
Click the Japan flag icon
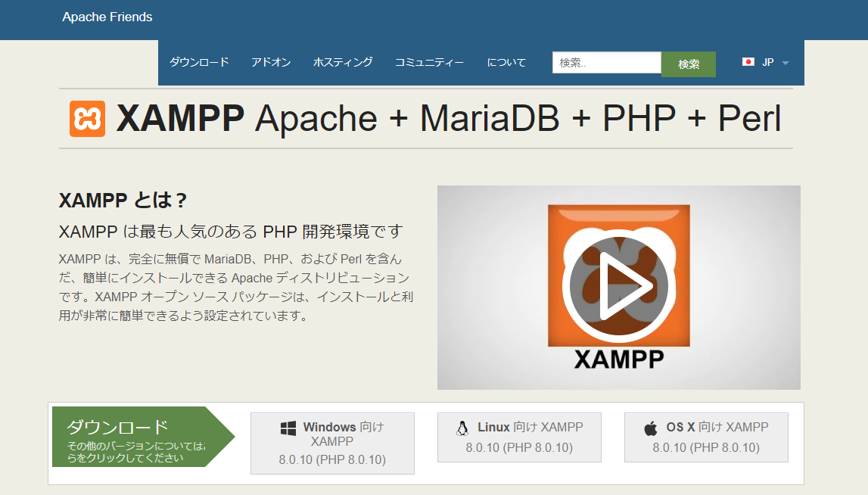(x=748, y=62)
